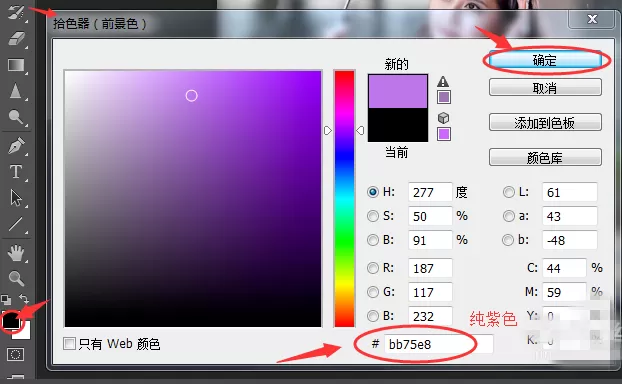Select the Sharpen tool
622x384 pixels.
click(x=16, y=91)
